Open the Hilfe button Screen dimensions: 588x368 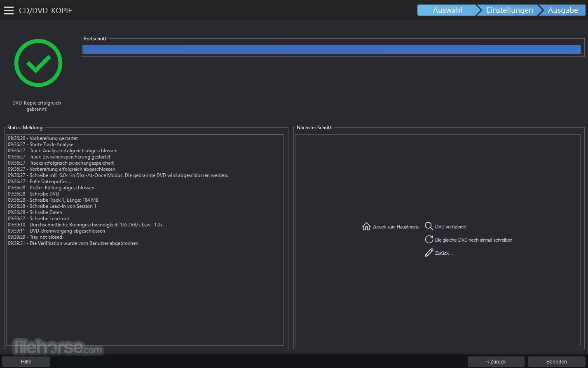[x=26, y=361]
